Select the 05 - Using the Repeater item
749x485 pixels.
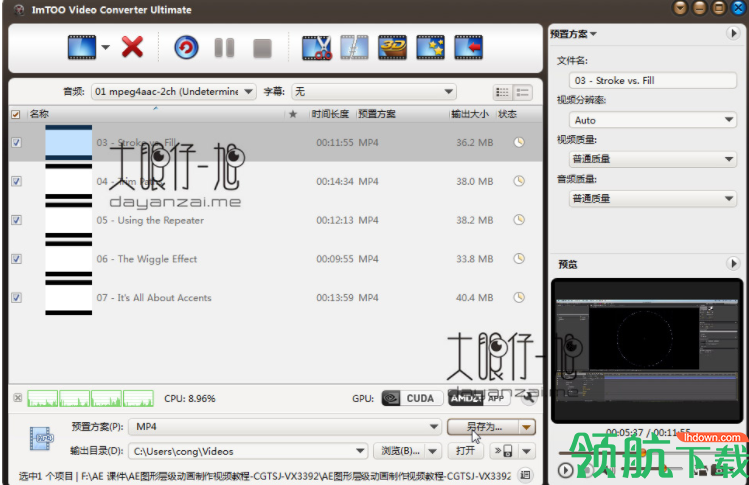tap(275, 220)
